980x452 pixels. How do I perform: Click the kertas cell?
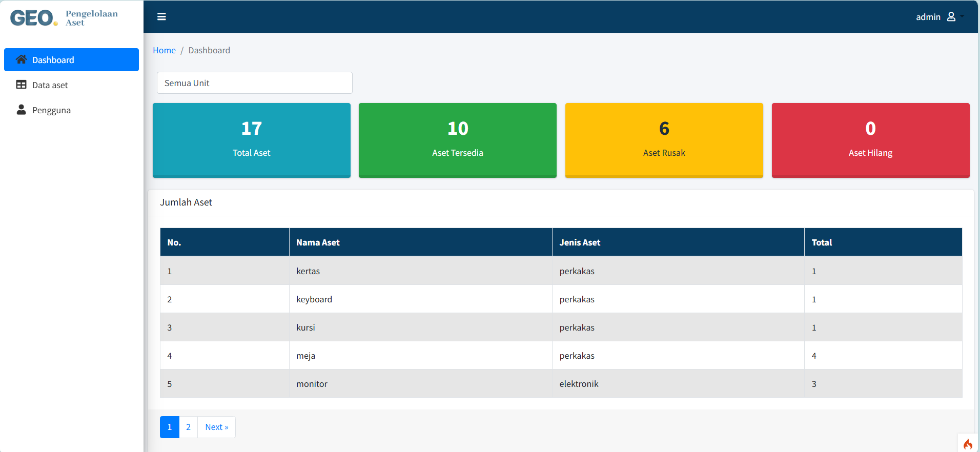coord(421,271)
